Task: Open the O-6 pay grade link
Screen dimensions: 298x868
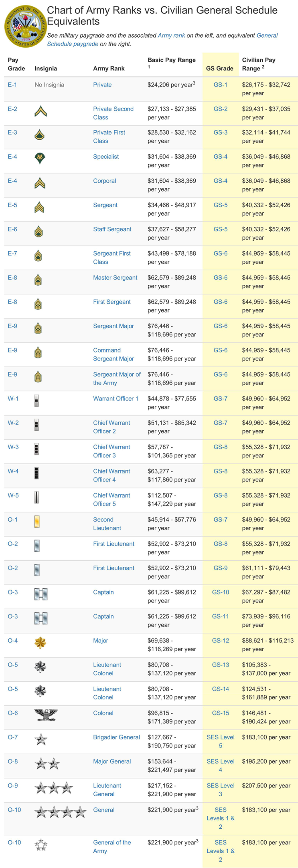Action: pyautogui.click(x=13, y=713)
